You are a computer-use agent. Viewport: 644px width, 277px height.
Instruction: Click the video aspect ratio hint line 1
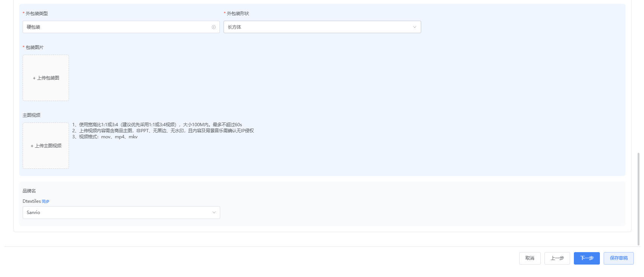[x=157, y=125]
